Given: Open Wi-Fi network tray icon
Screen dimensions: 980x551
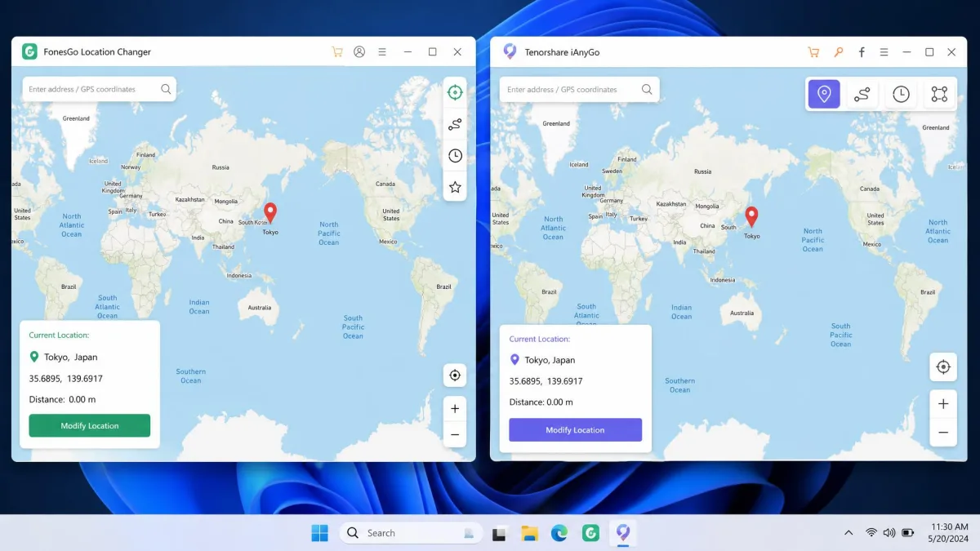Looking at the screenshot, I should point(871,533).
